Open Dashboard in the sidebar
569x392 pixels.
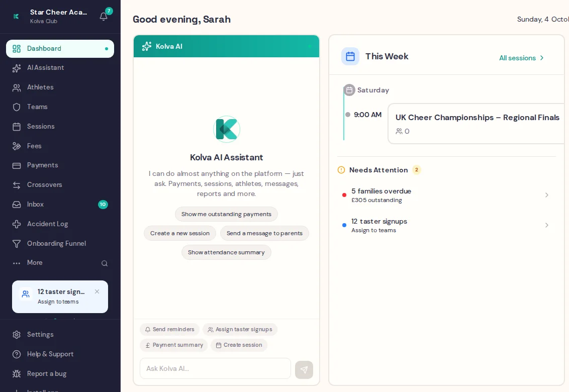(60, 49)
